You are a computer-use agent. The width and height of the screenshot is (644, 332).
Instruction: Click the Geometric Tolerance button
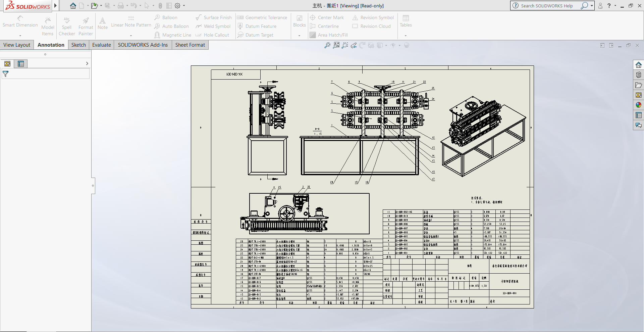[262, 17]
